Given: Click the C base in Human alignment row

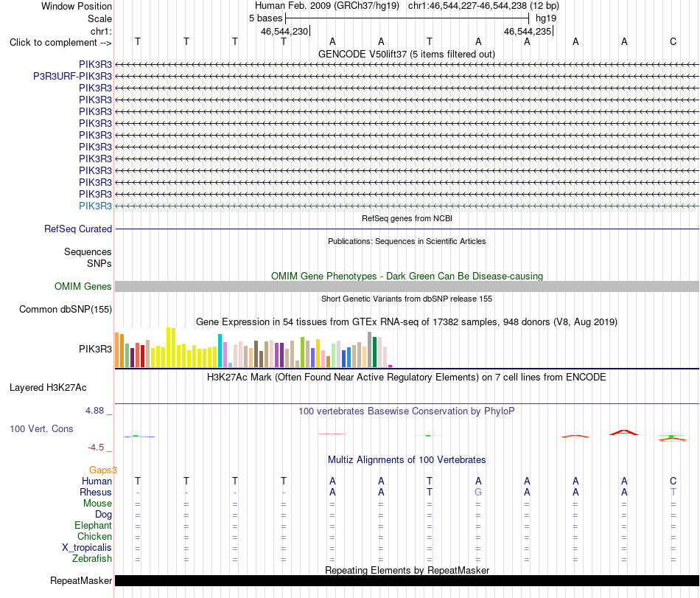Looking at the screenshot, I should pyautogui.click(x=673, y=481).
